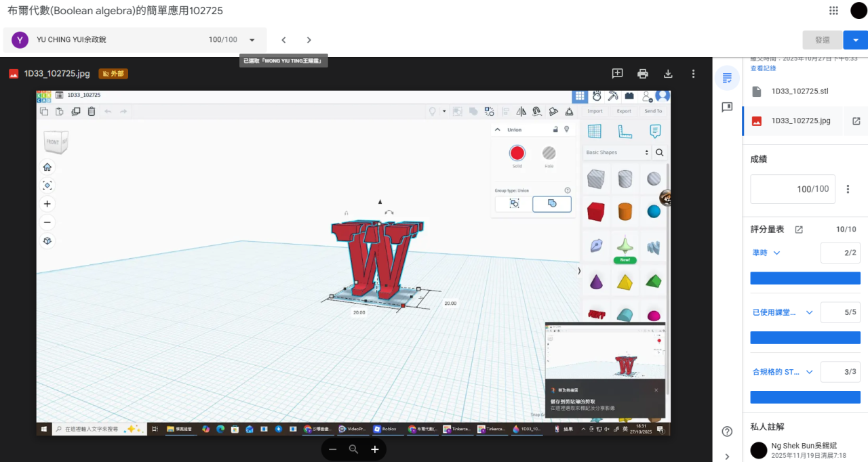Open the student selector dropdown
Viewport: 868px width, 462px height.
[252, 40]
